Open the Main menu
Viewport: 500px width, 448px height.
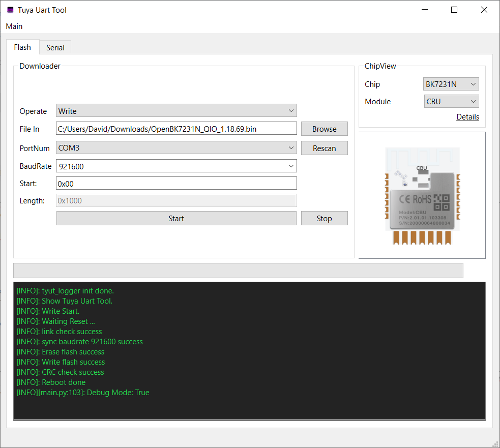[14, 26]
